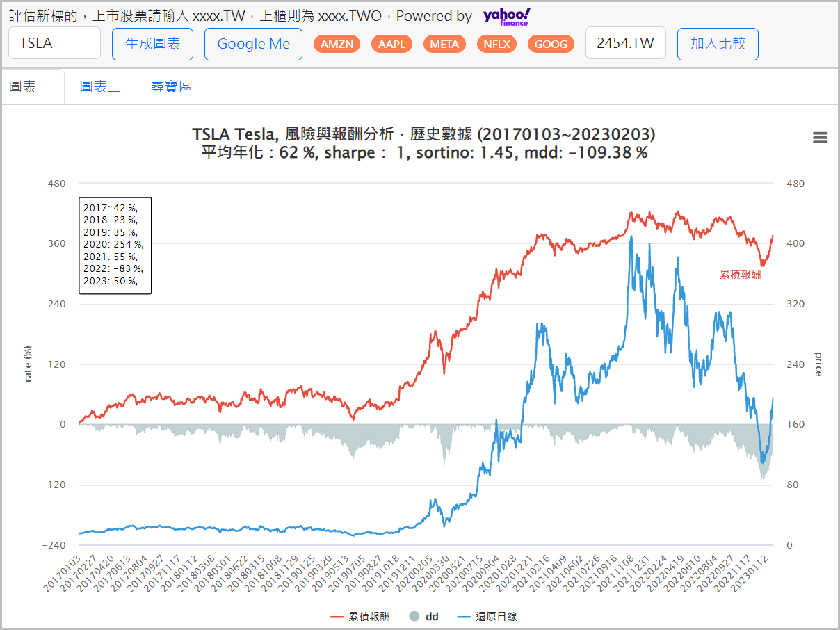
Task: Select the NFLX ticker pill
Action: pyautogui.click(x=497, y=44)
